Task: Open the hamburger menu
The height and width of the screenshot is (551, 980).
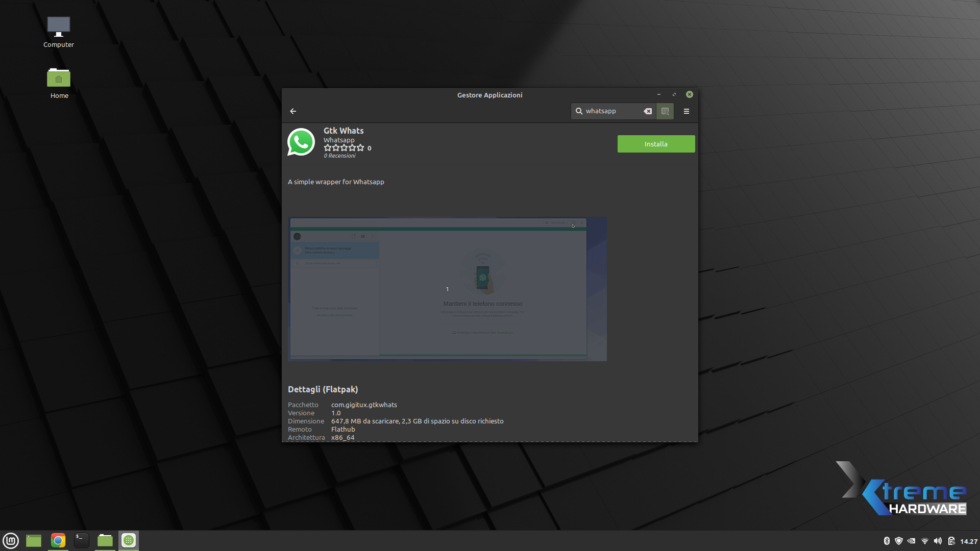Action: [x=687, y=111]
